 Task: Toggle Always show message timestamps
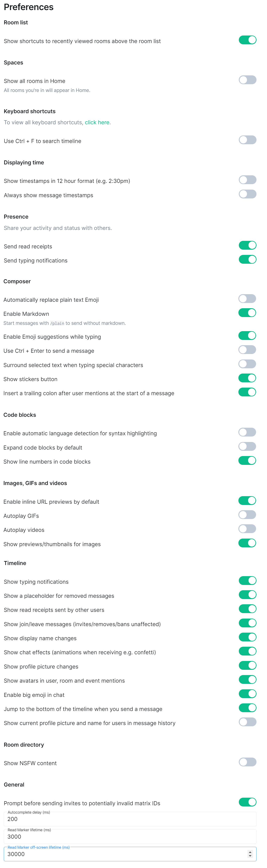247,194
